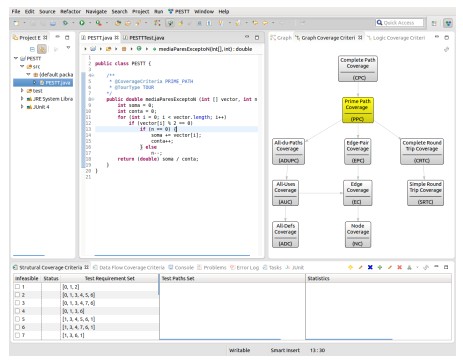Open Project Explorer view menu dropdown

click(68, 48)
